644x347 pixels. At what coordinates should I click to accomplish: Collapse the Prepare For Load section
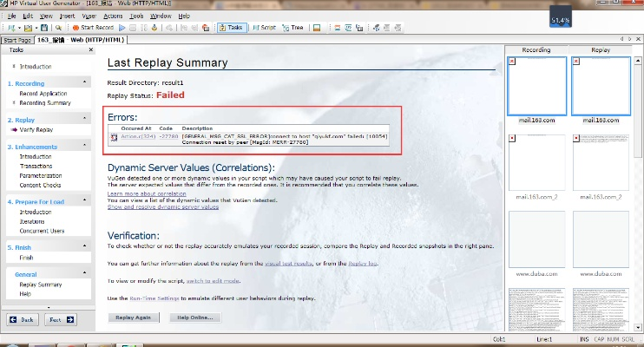(x=85, y=201)
